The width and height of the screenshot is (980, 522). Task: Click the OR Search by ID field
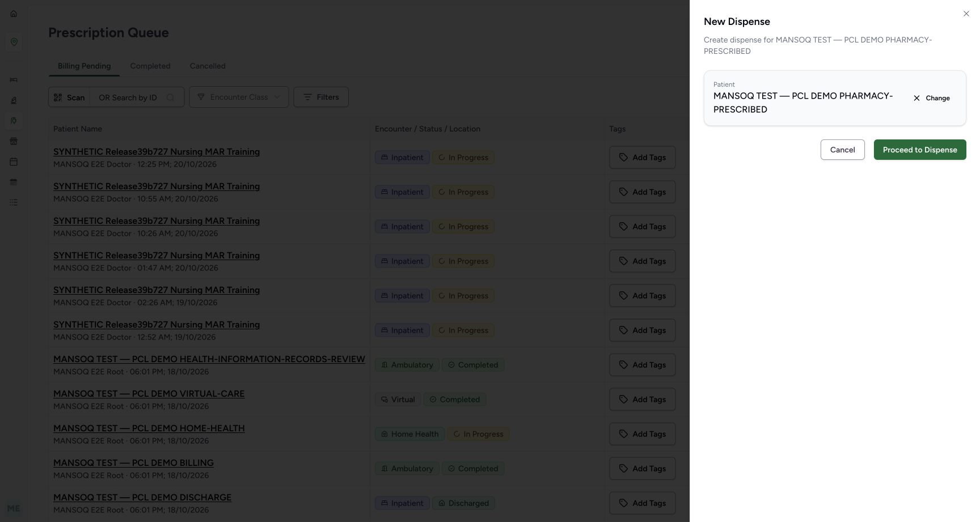[136, 97]
